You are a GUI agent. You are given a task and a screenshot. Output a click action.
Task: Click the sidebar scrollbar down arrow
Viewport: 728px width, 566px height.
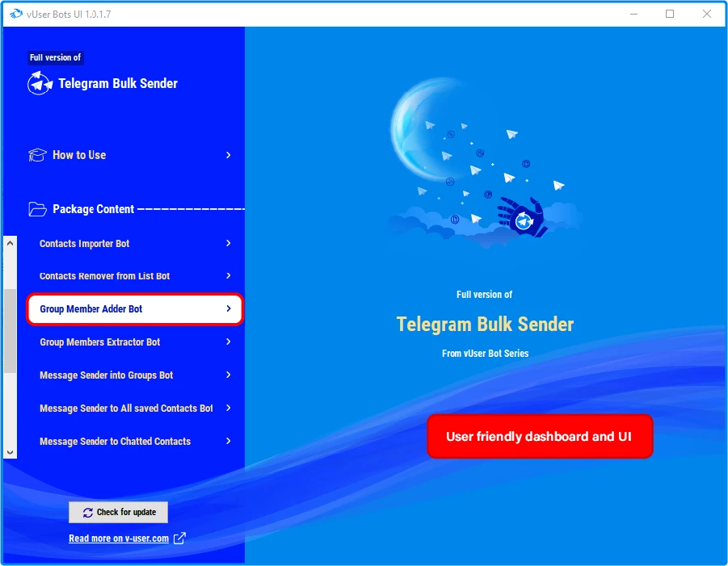point(11,452)
